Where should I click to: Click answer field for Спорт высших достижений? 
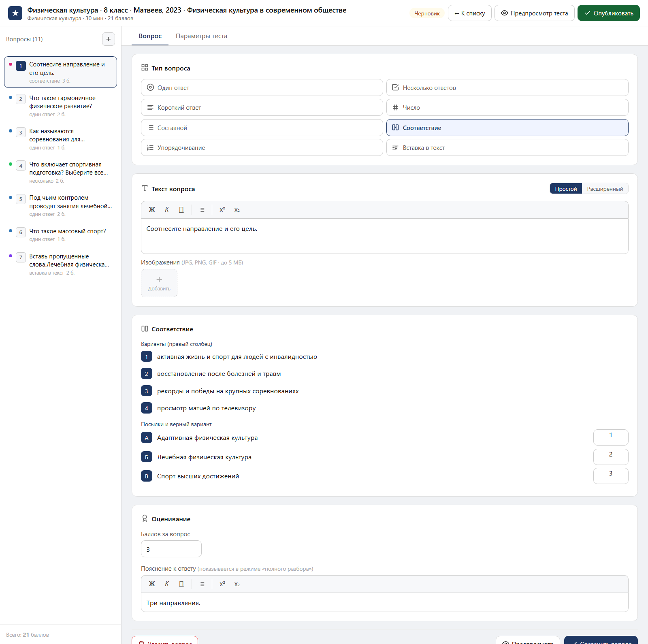611,476
